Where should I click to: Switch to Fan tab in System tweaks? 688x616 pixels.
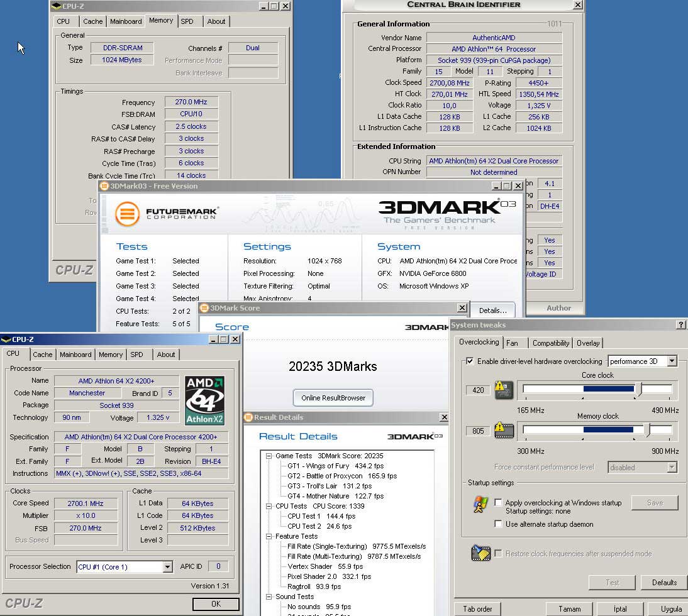pos(512,343)
